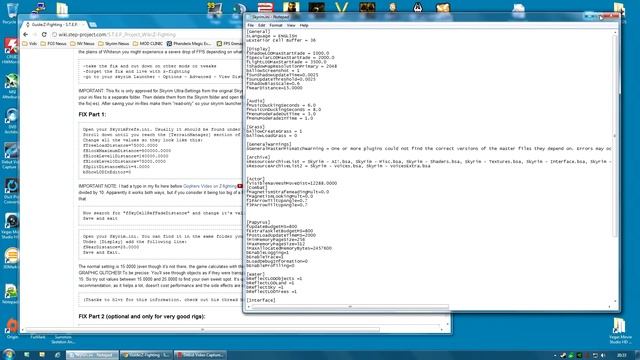Click the clock in the system tray
This screenshot has width=640, height=360.
622,356
